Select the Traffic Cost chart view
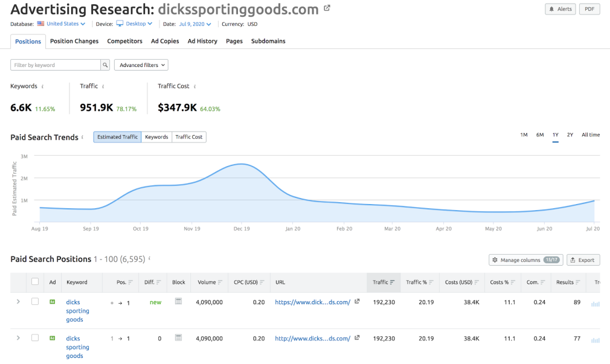 point(188,136)
